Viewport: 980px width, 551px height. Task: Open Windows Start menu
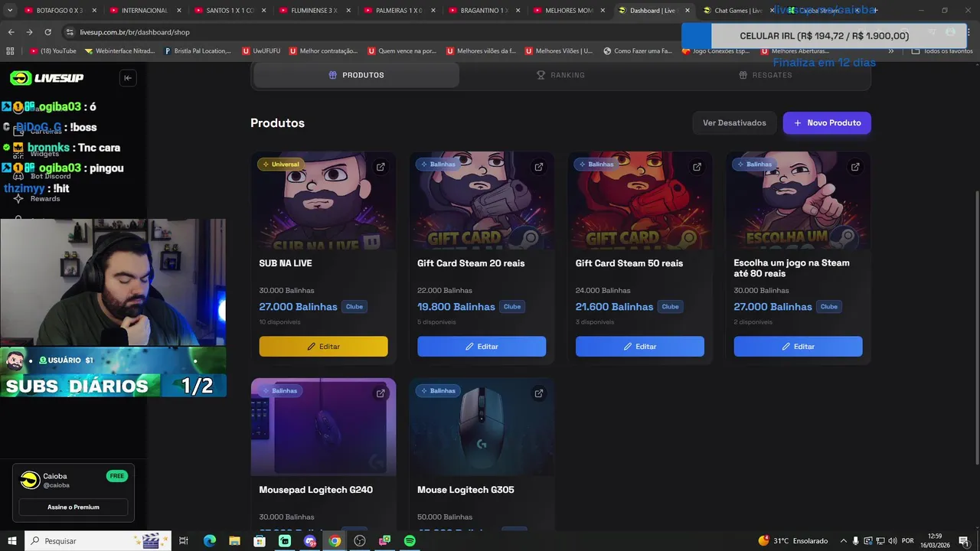11,541
